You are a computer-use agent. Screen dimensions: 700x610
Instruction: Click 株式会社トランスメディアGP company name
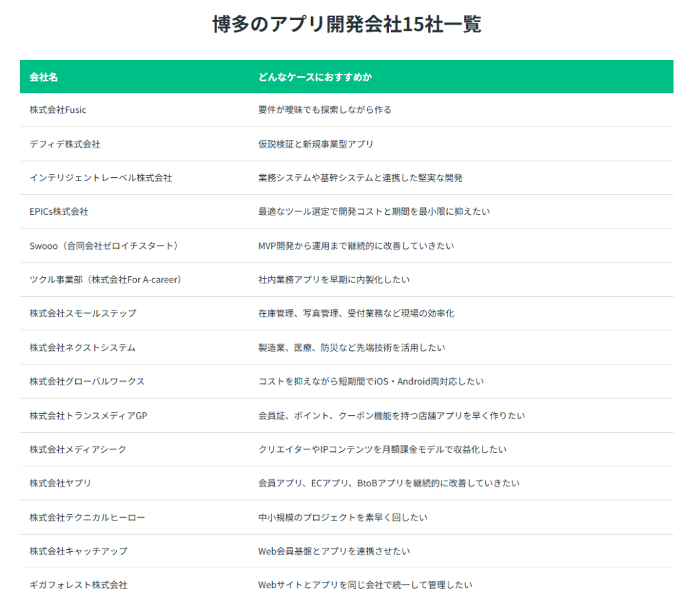coord(88,415)
